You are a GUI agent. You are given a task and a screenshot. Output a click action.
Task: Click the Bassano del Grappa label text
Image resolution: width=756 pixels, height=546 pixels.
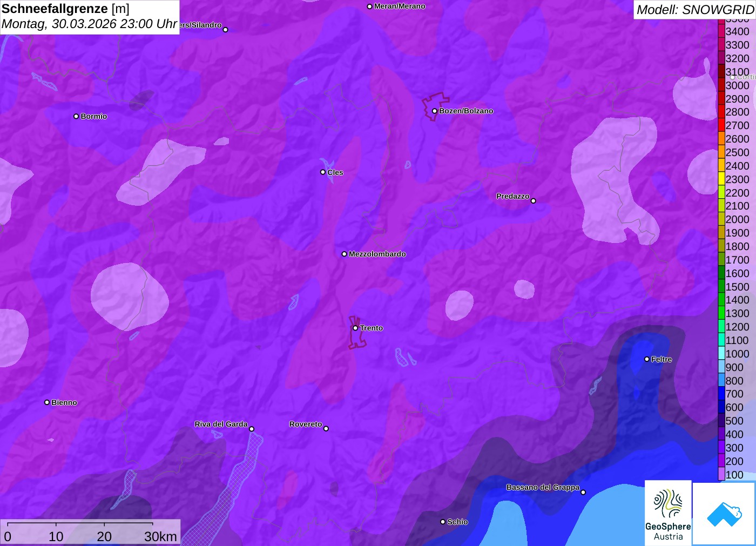[543, 487]
